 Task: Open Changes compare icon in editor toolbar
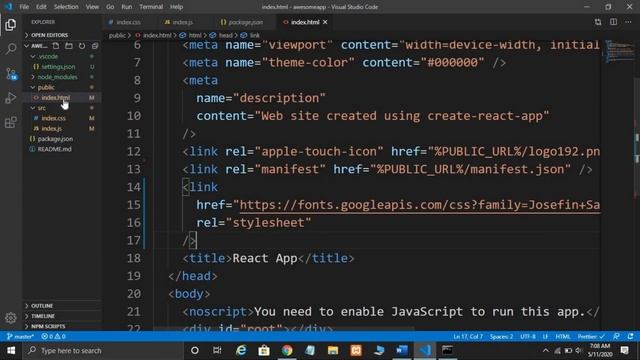[x=598, y=22]
